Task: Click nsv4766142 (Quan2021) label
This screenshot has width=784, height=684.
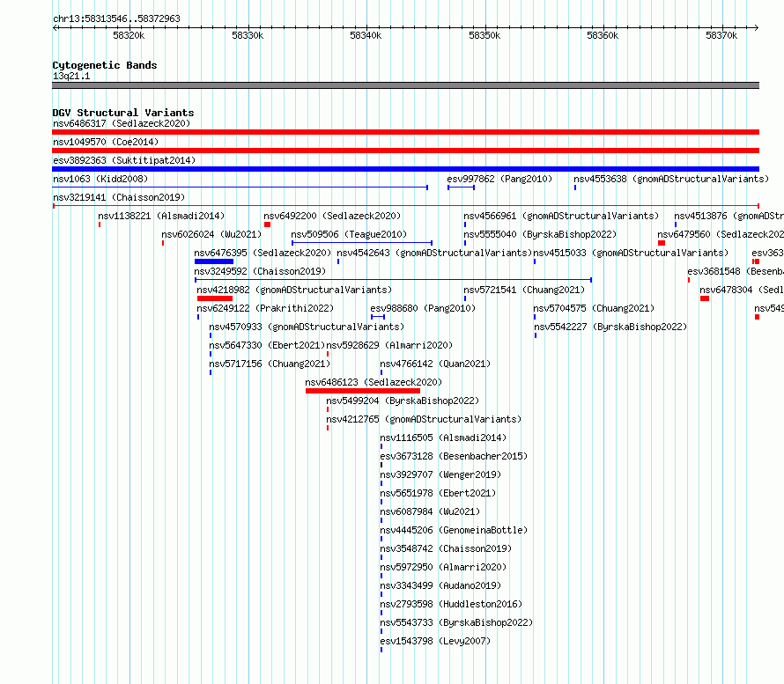Action: [x=435, y=364]
